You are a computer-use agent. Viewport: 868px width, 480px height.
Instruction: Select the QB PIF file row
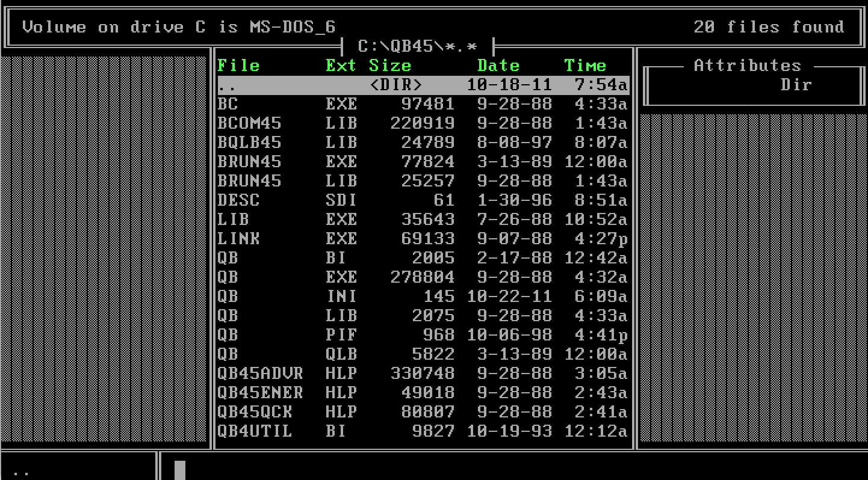point(423,335)
